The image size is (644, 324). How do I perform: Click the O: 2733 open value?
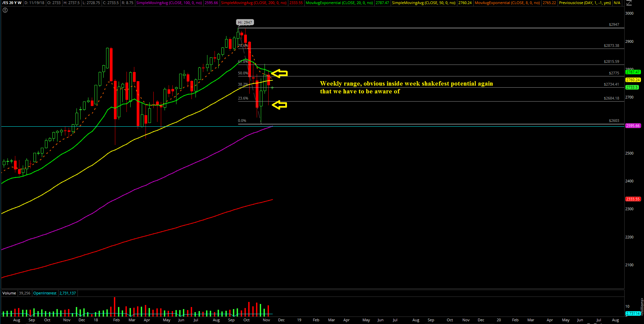tap(54, 3)
